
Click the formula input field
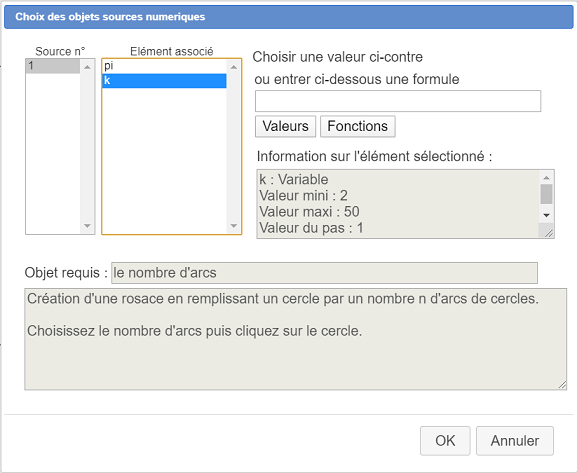point(398,101)
